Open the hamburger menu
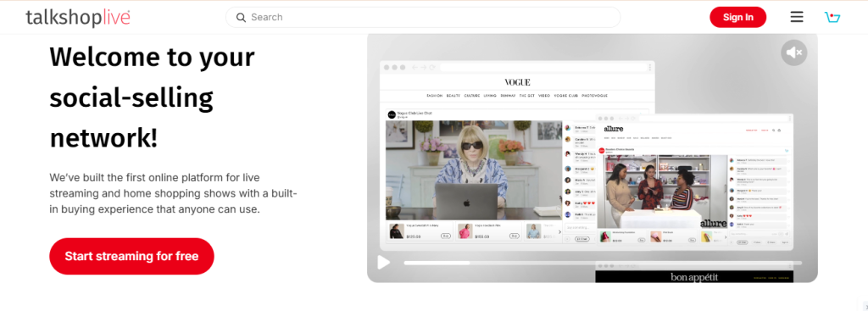Screen dimensions: 868x311 pos(797,17)
